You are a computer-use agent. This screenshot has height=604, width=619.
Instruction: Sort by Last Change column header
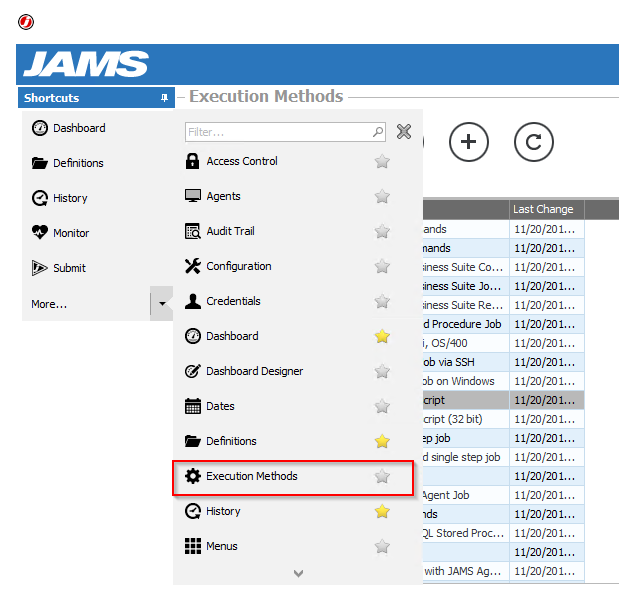(x=546, y=209)
